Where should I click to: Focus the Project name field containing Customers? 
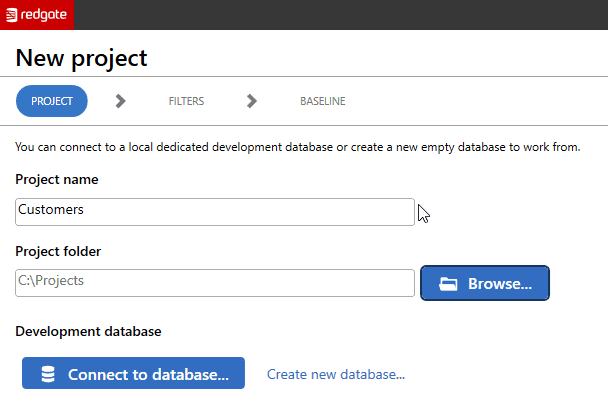click(215, 212)
